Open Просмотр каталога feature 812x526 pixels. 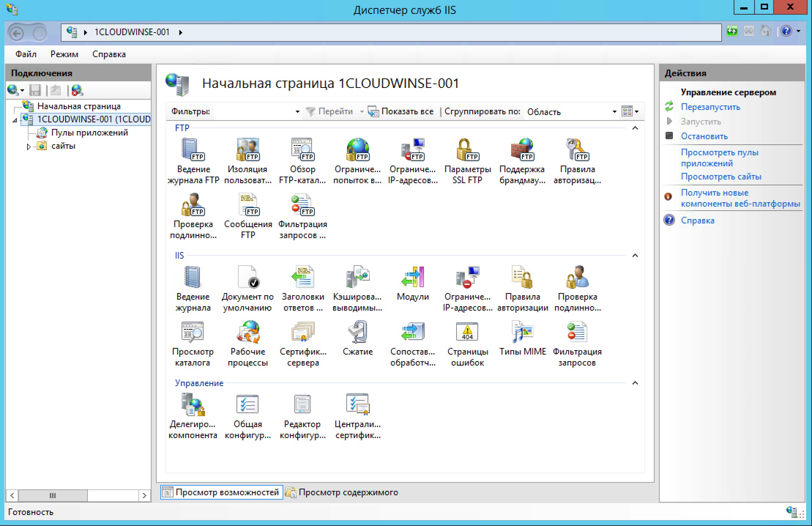[x=193, y=344]
